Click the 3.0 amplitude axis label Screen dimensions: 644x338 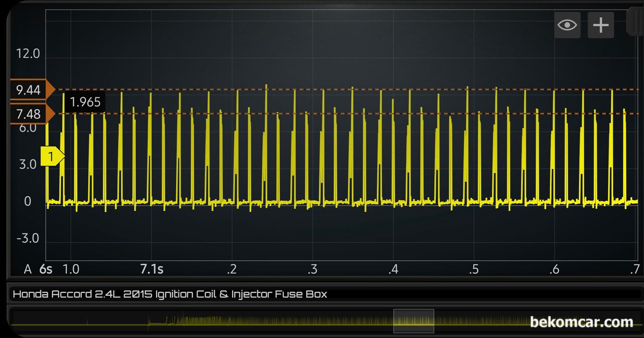(28, 165)
